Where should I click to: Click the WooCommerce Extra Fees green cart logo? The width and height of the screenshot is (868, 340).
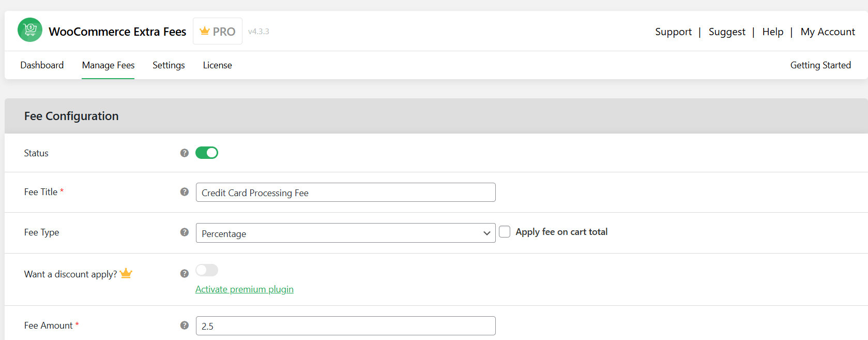pos(30,30)
